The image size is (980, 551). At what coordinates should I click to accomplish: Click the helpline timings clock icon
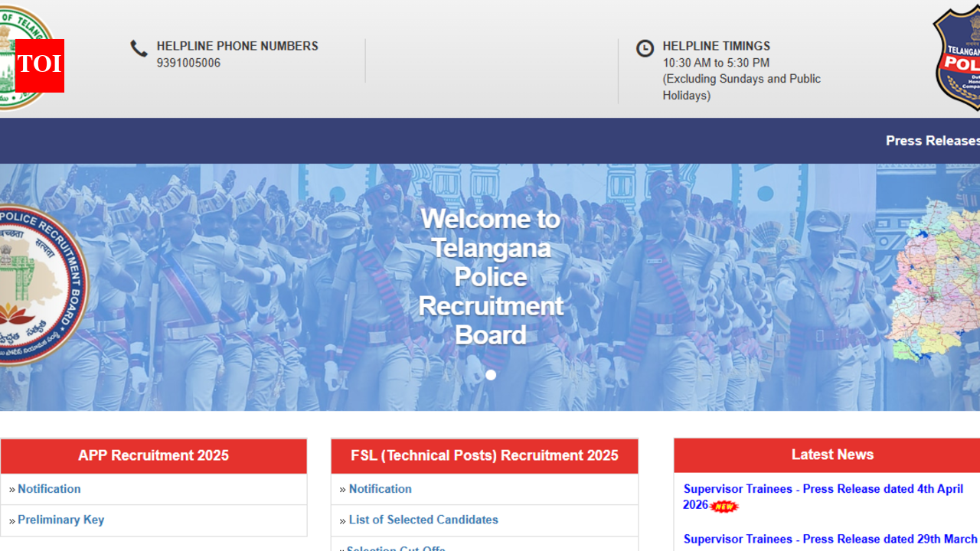pyautogui.click(x=645, y=48)
